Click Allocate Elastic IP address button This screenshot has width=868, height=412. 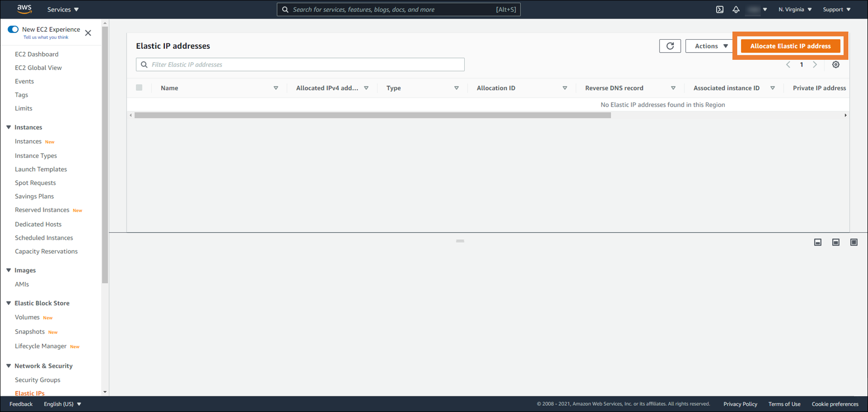[x=790, y=46]
